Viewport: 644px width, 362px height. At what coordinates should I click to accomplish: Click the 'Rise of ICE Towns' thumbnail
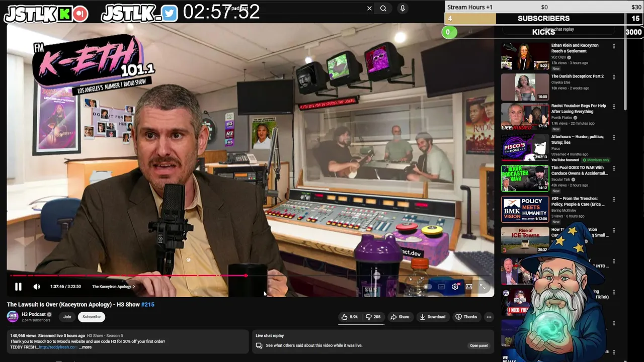[x=525, y=240]
